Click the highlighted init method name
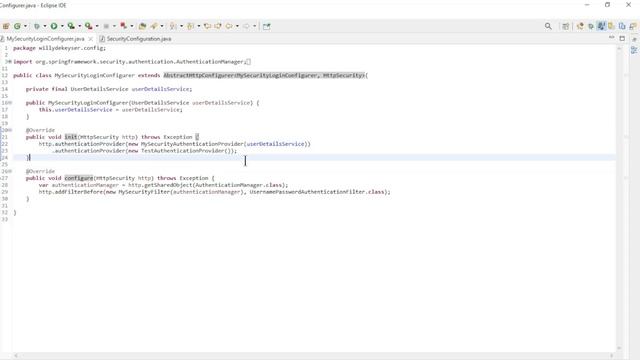 71,137
